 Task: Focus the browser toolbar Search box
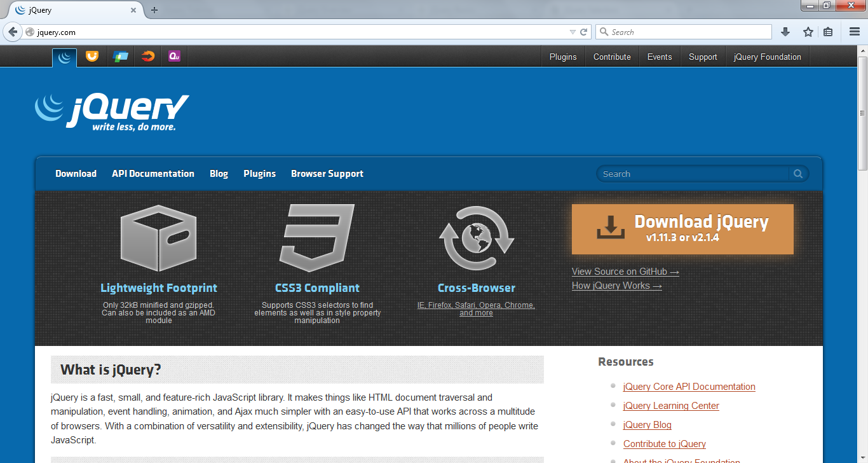click(x=684, y=32)
